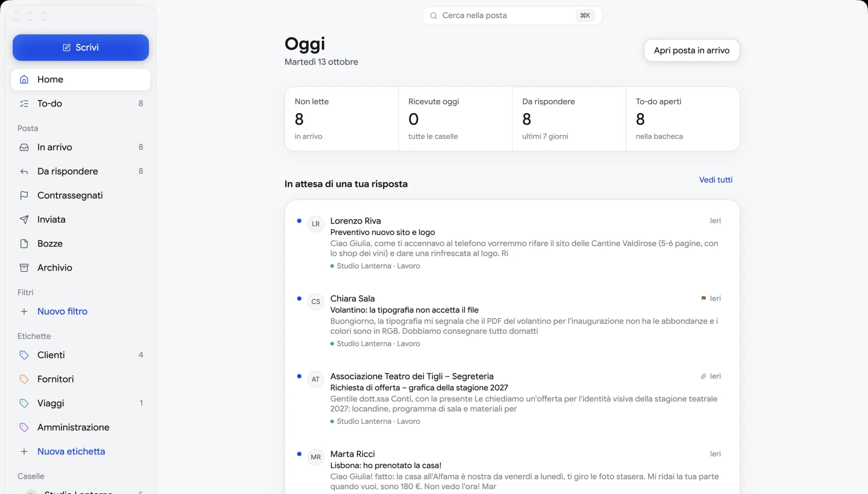Click the LR avatar of Lorenzo Riva
The image size is (868, 494).
(316, 224)
